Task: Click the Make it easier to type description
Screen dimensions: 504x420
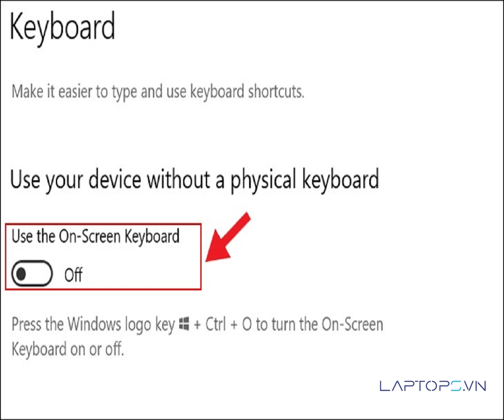Action: coord(157,92)
